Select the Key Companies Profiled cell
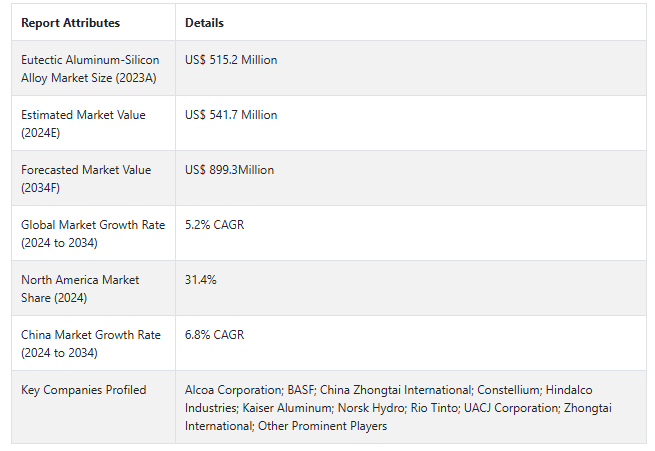 coord(83,390)
